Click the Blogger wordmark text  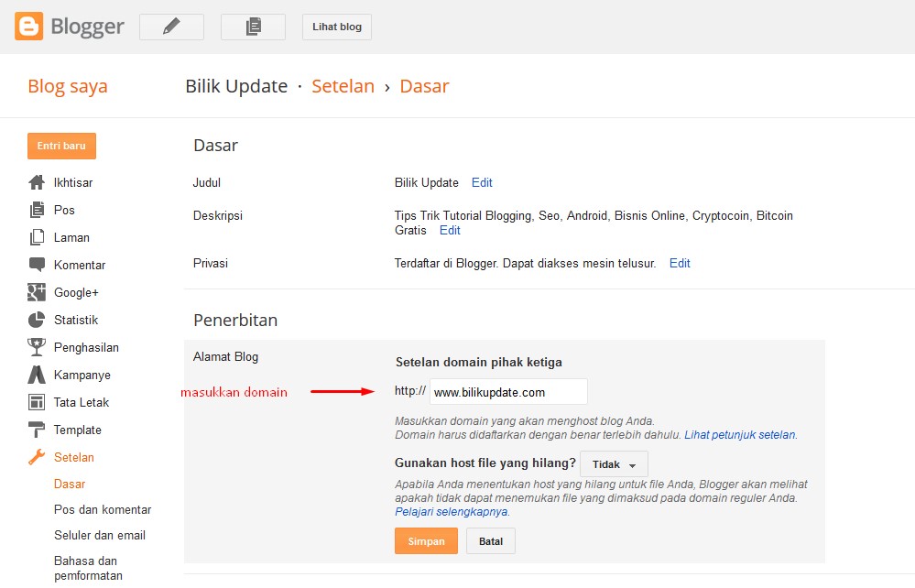[x=88, y=27]
